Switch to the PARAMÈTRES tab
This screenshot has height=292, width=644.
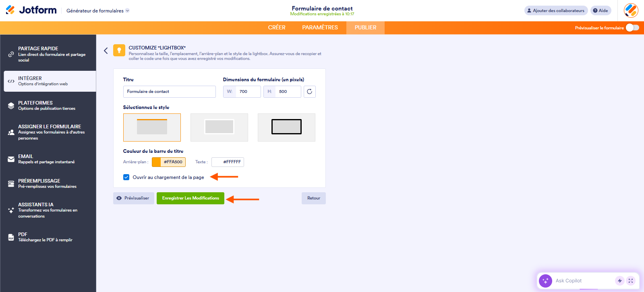[320, 28]
